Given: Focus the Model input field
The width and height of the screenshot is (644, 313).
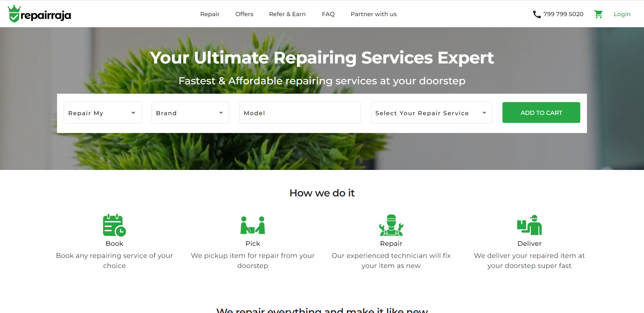Looking at the screenshot, I should point(300,113).
